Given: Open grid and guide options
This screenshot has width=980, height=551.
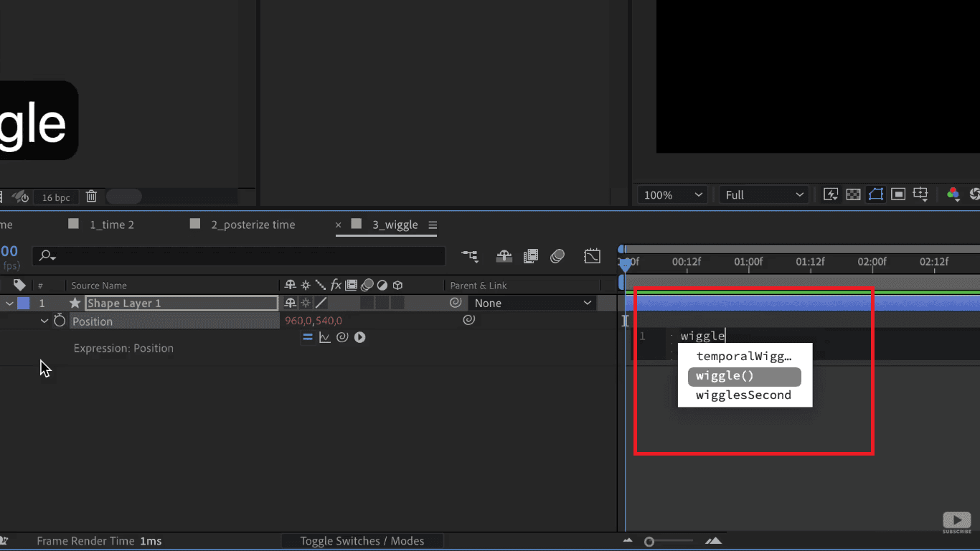Looking at the screenshot, I should pyautogui.click(x=920, y=194).
